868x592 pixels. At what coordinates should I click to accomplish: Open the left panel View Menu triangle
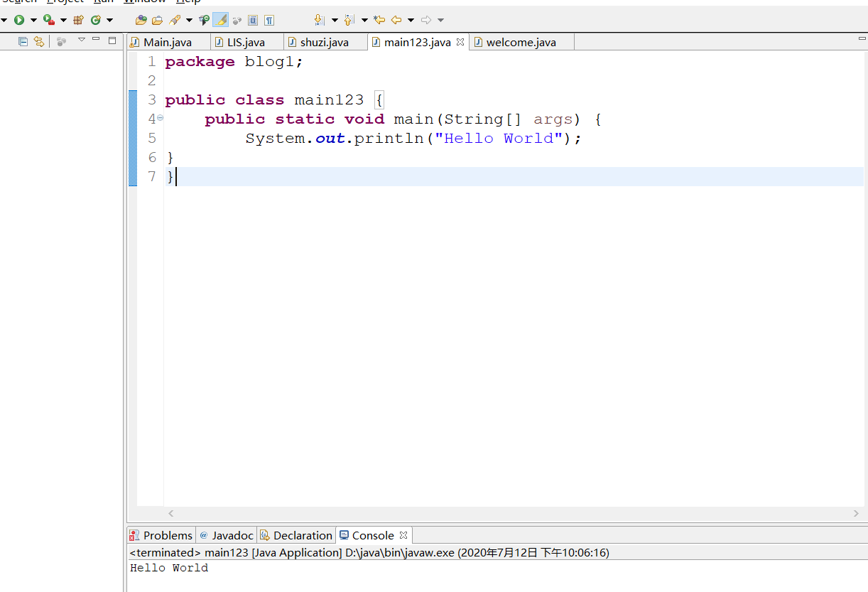coord(81,40)
